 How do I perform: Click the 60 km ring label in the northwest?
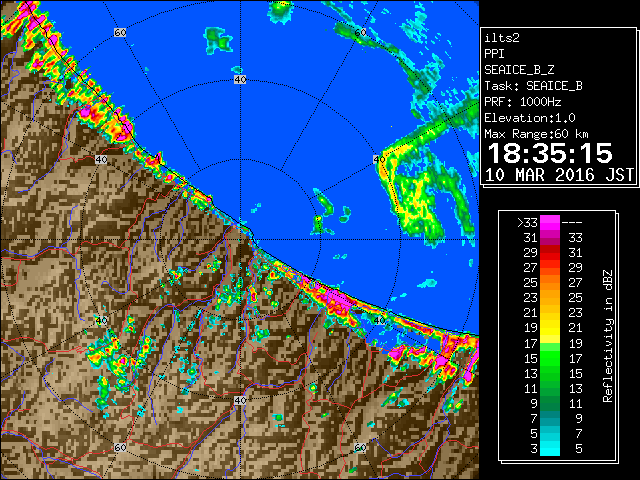120,32
